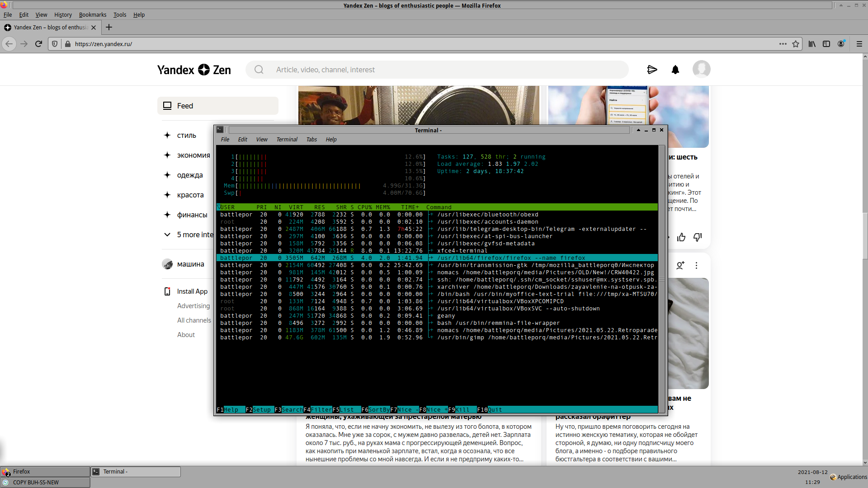The width and height of the screenshot is (868, 488).
Task: Select the xfce4-terminal process row in htop
Action: (437, 251)
